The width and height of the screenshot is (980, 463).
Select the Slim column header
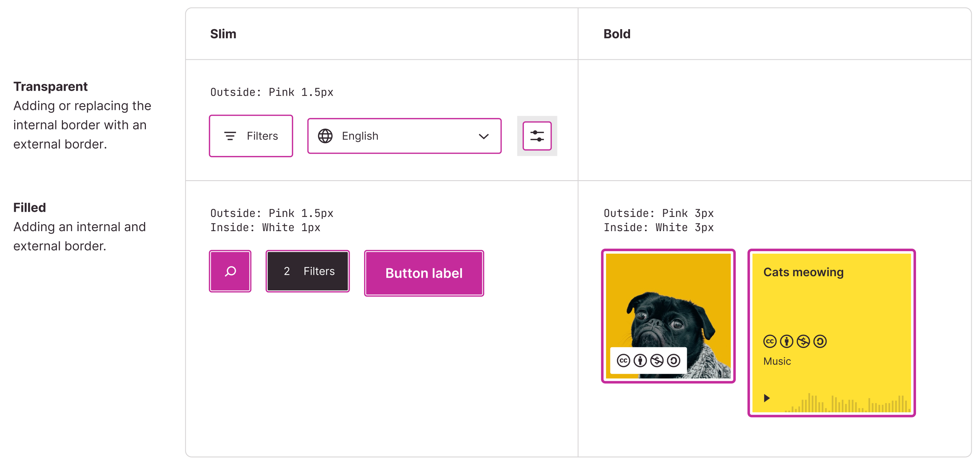click(223, 33)
